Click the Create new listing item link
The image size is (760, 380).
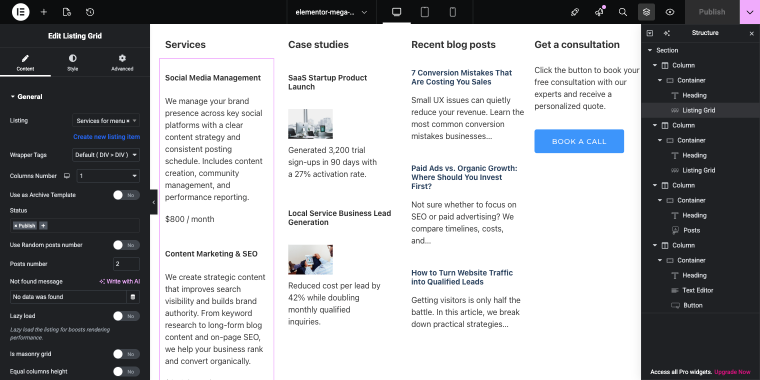pos(107,137)
